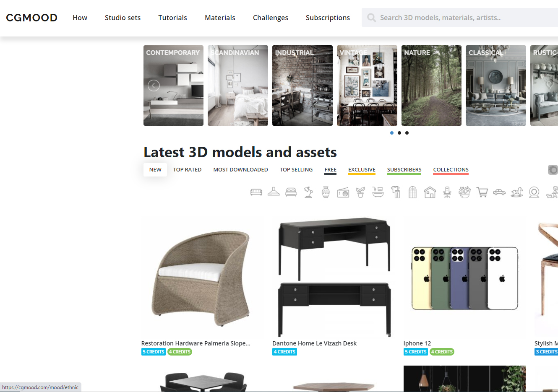Choose the rocking horse toys category icon
The width and height of the screenshot is (558, 392).
coord(517,192)
